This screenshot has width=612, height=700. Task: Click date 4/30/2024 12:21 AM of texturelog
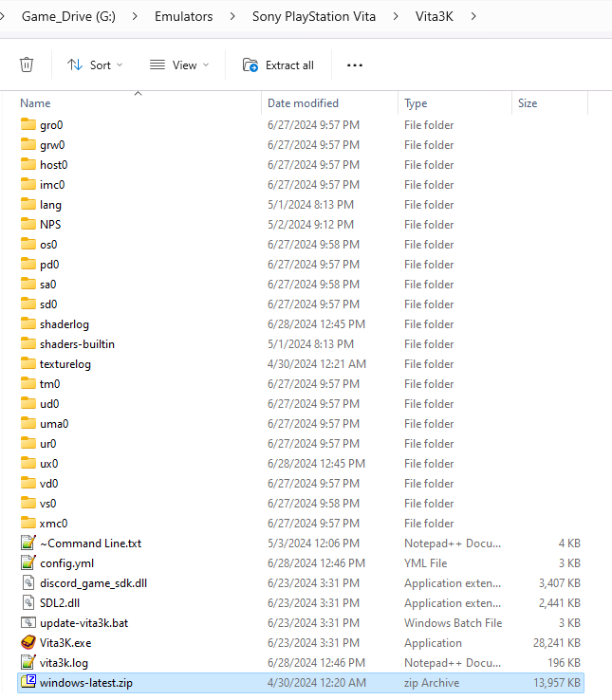click(x=317, y=364)
